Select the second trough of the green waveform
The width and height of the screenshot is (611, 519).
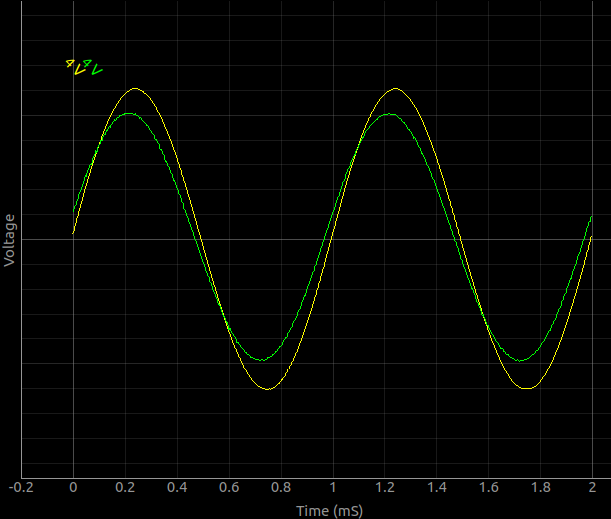click(x=521, y=360)
